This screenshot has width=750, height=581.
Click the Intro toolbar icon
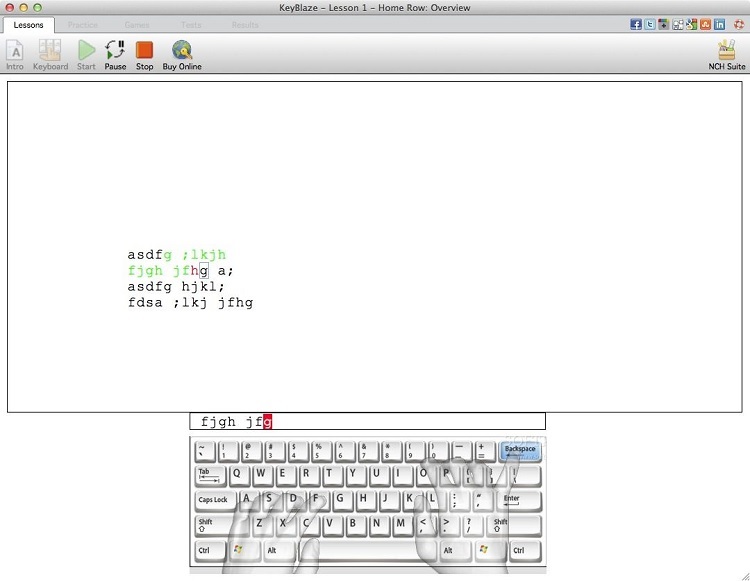click(x=15, y=50)
